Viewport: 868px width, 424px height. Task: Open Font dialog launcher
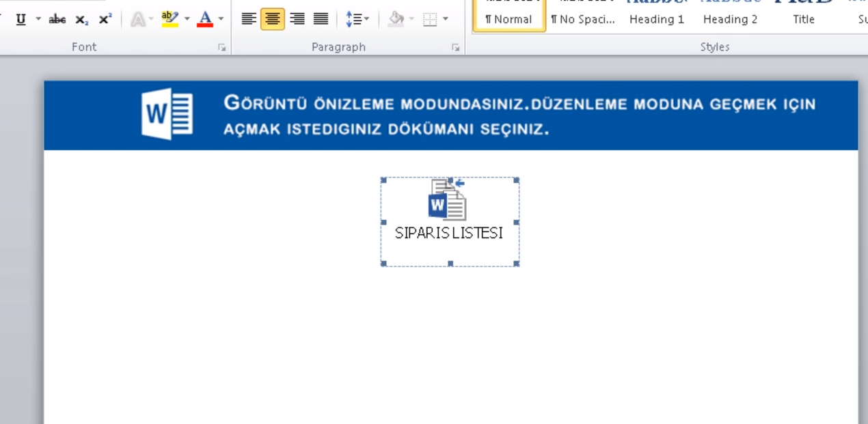click(x=221, y=47)
